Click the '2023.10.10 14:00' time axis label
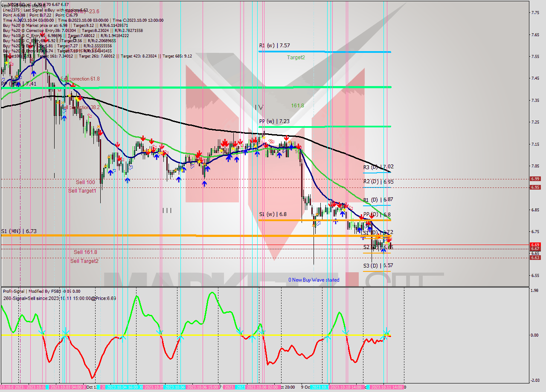The width and height of the screenshot is (546, 392). 346,387
